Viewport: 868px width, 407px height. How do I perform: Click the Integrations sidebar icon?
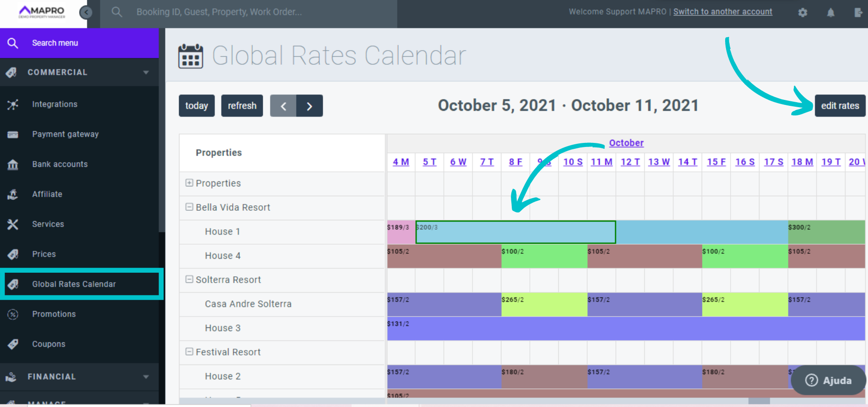point(13,104)
